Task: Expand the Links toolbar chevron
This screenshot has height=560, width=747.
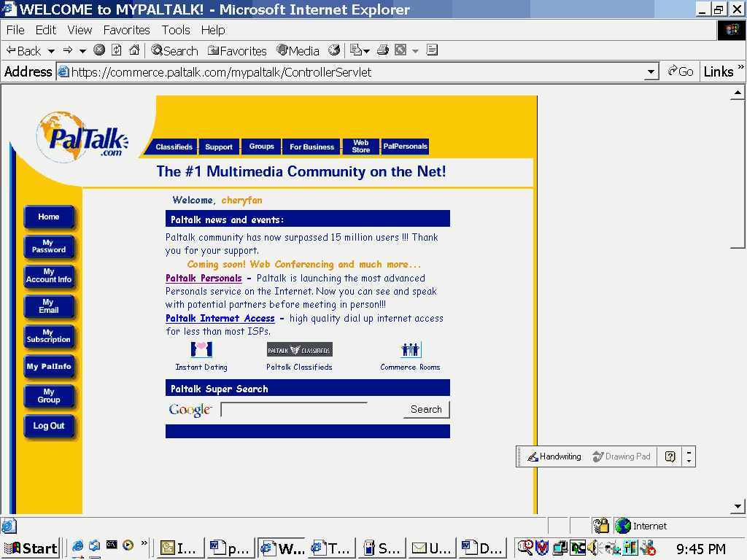Action: coord(741,67)
